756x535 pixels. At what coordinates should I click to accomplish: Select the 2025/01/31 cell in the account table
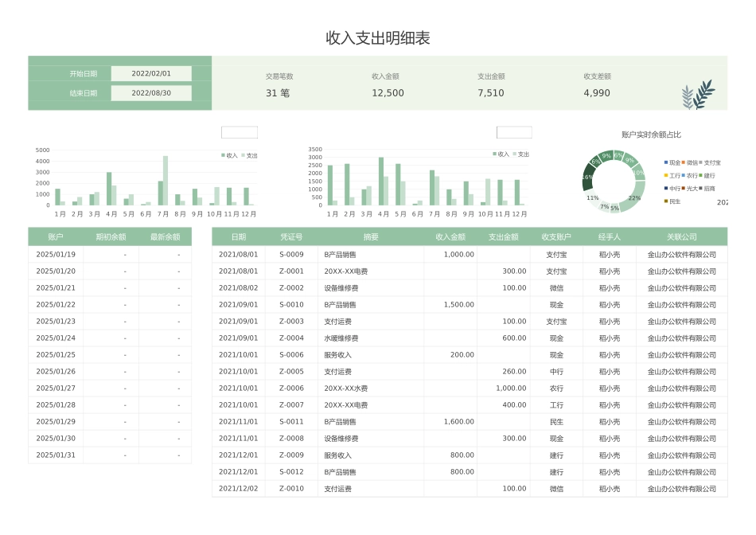point(56,455)
